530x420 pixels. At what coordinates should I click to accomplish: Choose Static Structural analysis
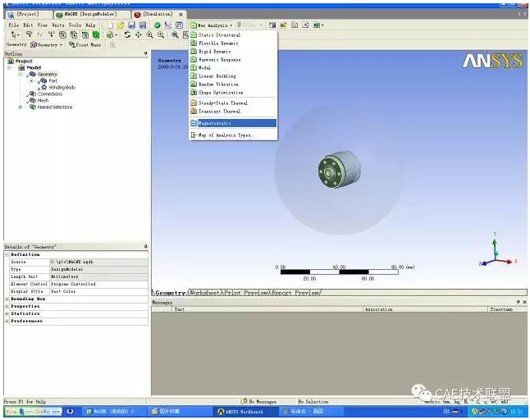click(x=233, y=34)
